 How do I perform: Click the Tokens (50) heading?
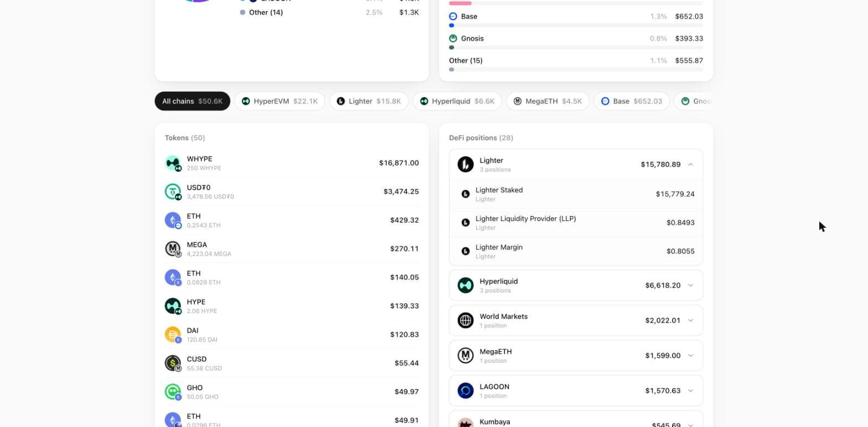(185, 138)
